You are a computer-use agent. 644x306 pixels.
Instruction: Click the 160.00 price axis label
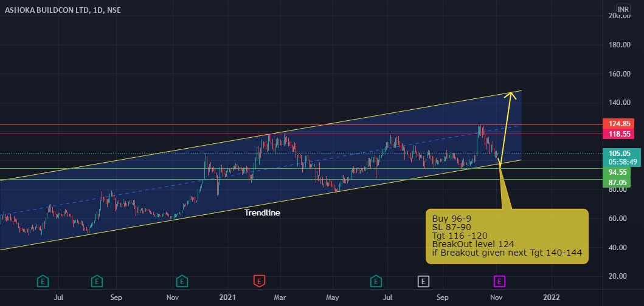pos(620,74)
